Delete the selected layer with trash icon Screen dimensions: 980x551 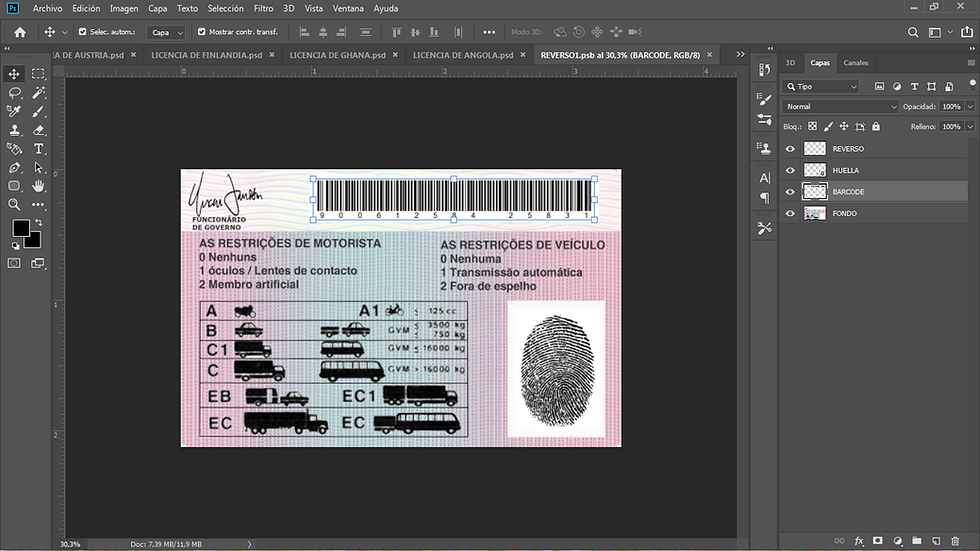point(955,541)
